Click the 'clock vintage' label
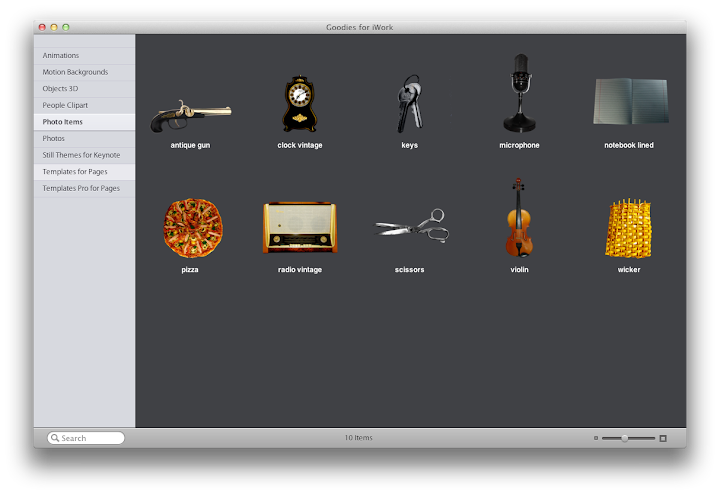Viewport: 720px width, 495px height. tap(300, 145)
